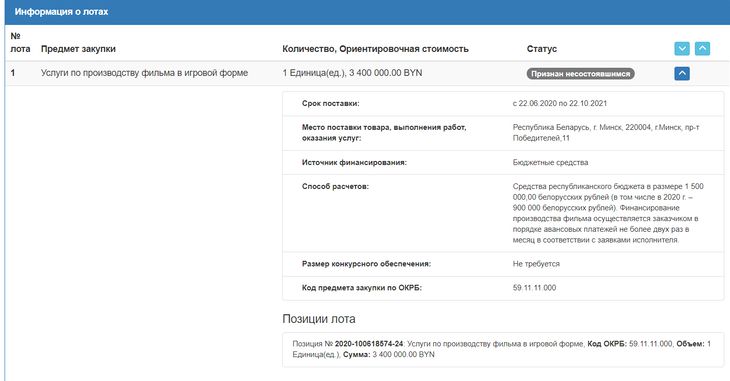Click the 'Источник финансирования:' label
Screen dimensions: 730x381
click(x=354, y=163)
